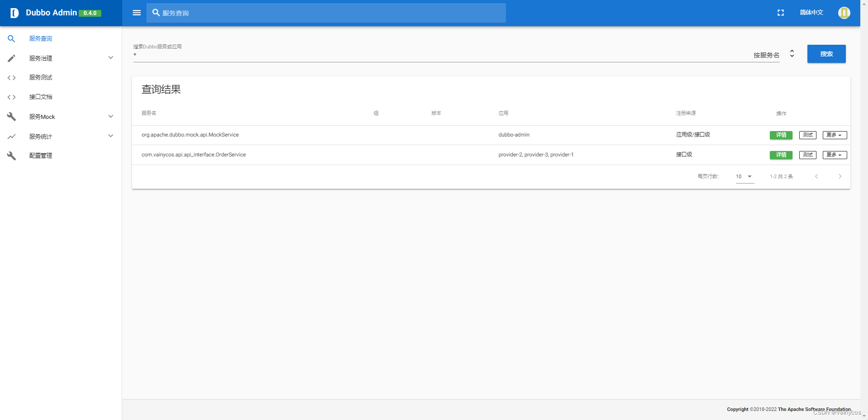Go to next page of results
Screen dimensions: 868x420
[840, 176]
